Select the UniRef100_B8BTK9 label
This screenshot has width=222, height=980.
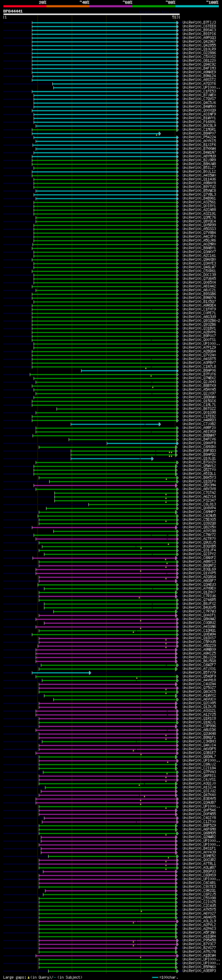click(199, 386)
